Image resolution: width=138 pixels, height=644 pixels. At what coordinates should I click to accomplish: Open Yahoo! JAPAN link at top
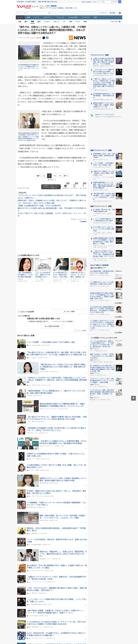(86, 2)
